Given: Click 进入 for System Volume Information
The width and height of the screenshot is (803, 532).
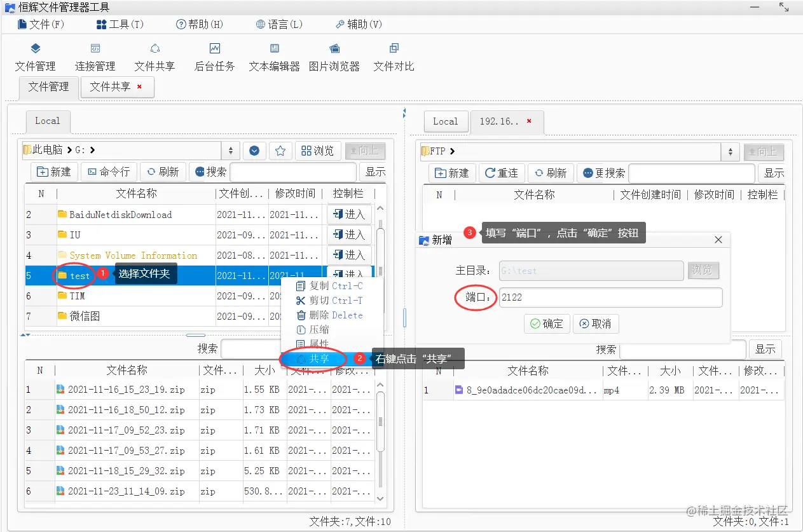Looking at the screenshot, I should [349, 256].
